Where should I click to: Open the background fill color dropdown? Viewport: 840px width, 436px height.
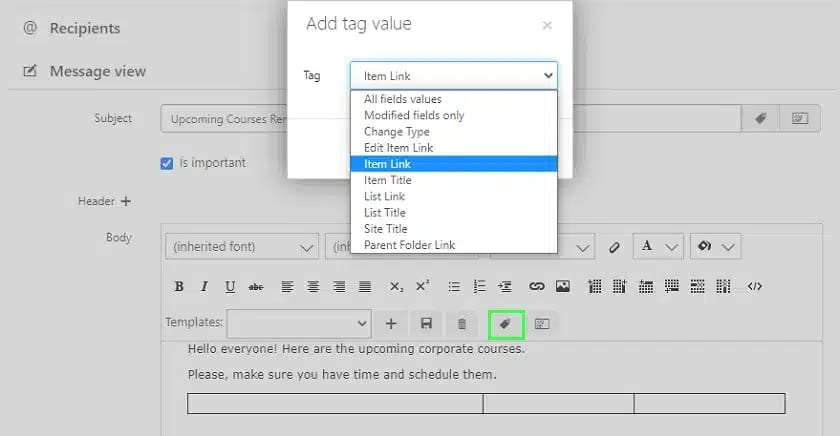pos(716,246)
